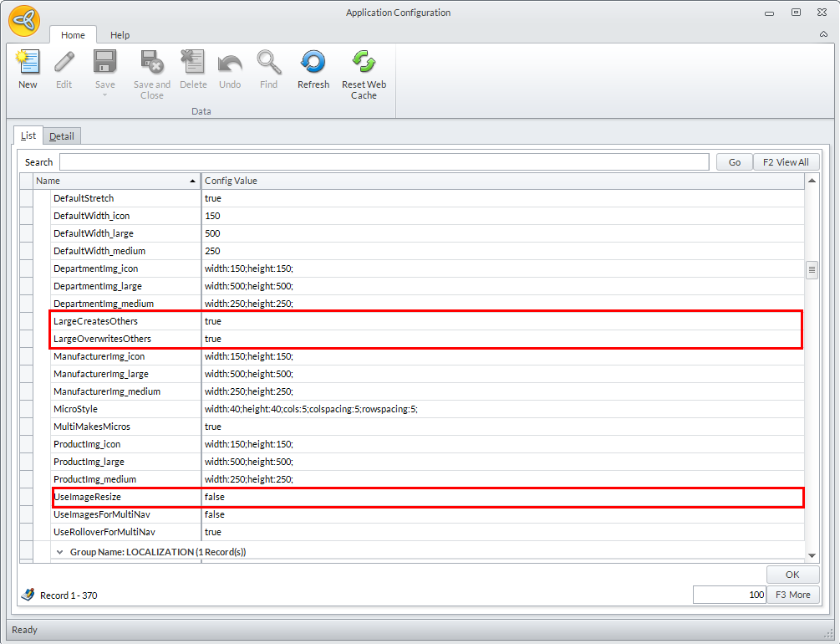The height and width of the screenshot is (644, 840).
Task: Click the Edit pencil icon
Action: pyautogui.click(x=64, y=63)
